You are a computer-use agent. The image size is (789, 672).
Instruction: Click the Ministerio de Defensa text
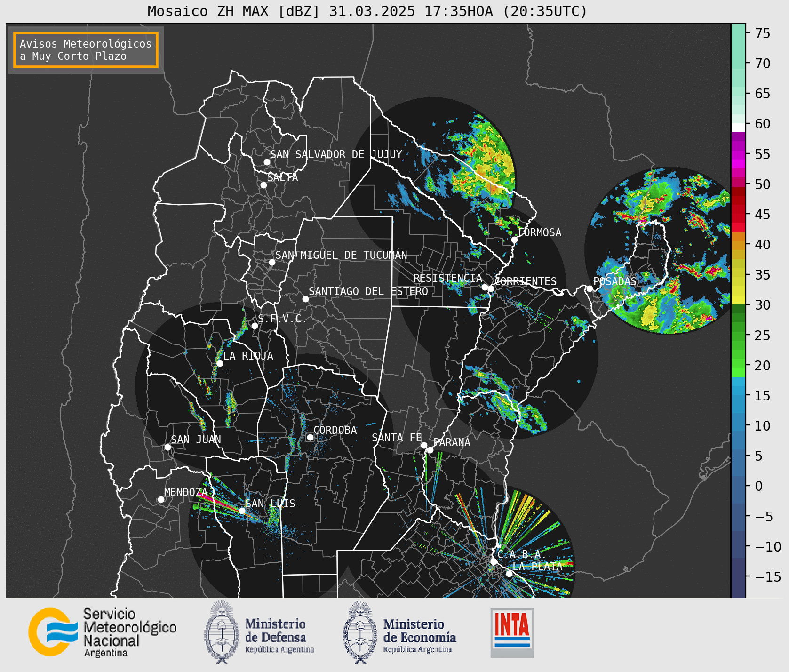coord(279,636)
